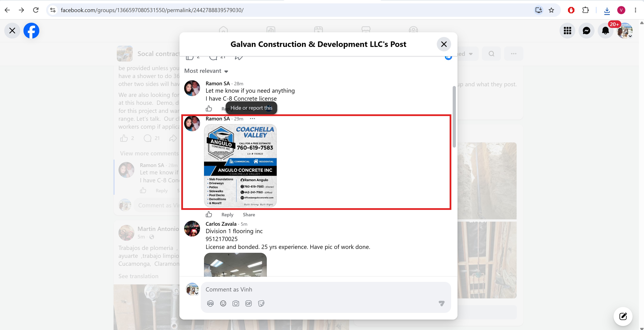644x330 pixels.
Task: Open the Angulo Concrete business card image
Action: tap(240, 166)
